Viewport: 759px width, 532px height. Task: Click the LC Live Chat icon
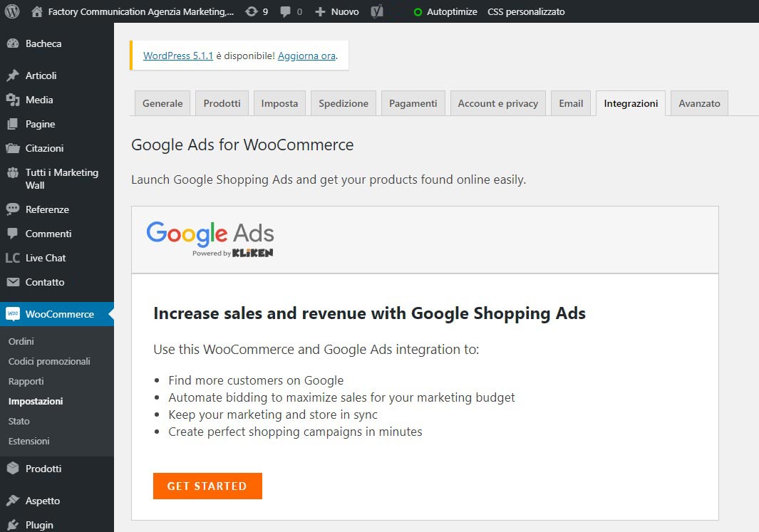click(x=13, y=258)
